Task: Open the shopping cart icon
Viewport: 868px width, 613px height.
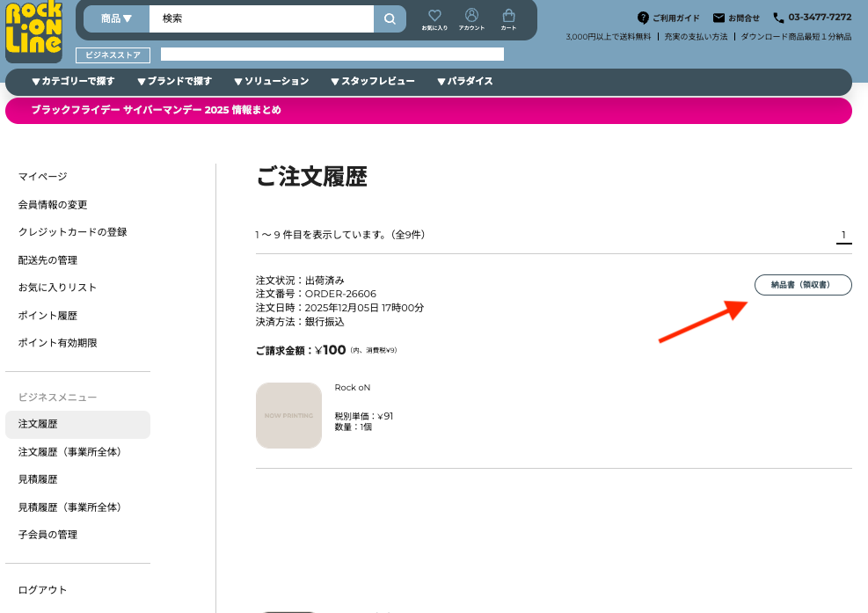Action: [508, 19]
